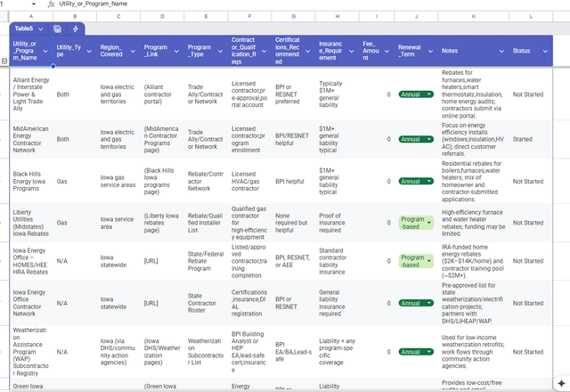Select column F header

(x=249, y=16)
